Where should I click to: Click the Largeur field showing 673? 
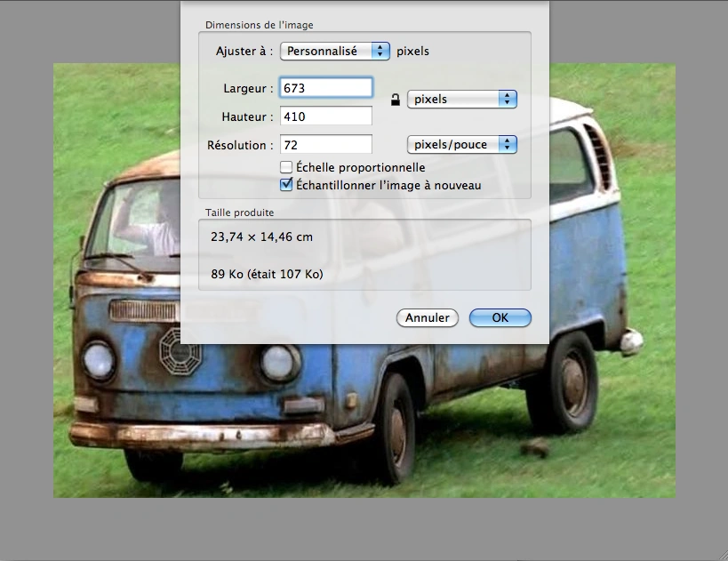tap(326, 88)
